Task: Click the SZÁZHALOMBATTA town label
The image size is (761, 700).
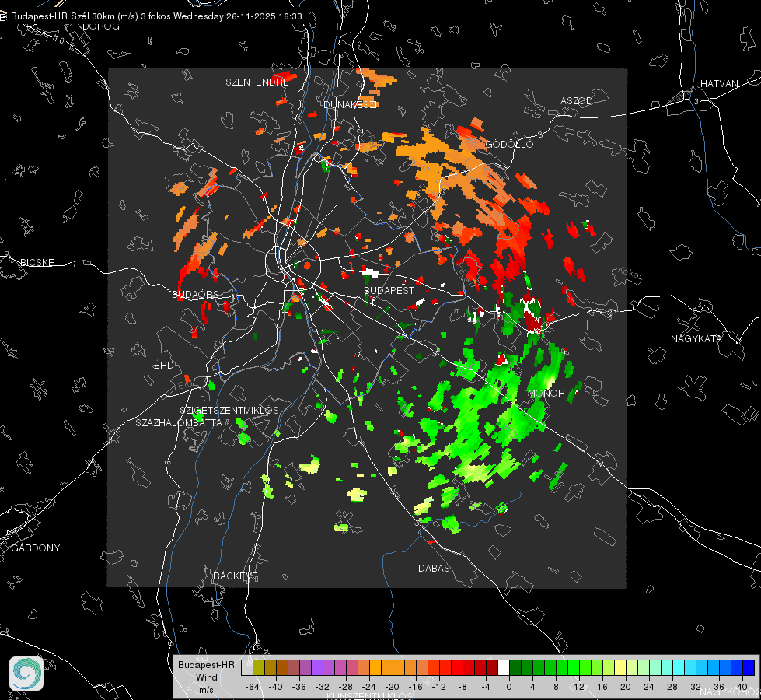Action: [179, 422]
